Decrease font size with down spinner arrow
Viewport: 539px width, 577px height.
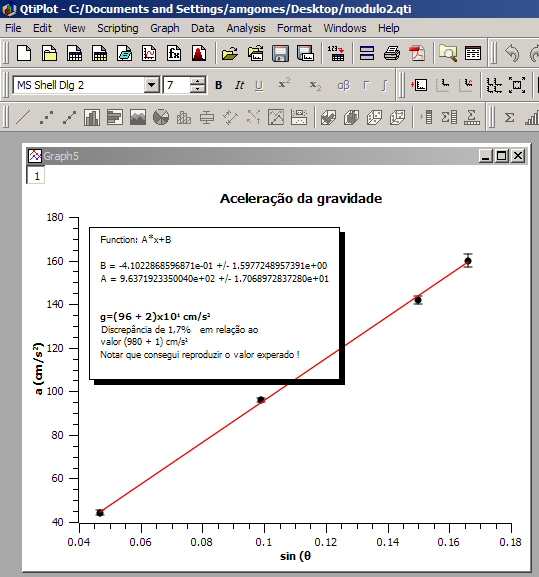198,89
